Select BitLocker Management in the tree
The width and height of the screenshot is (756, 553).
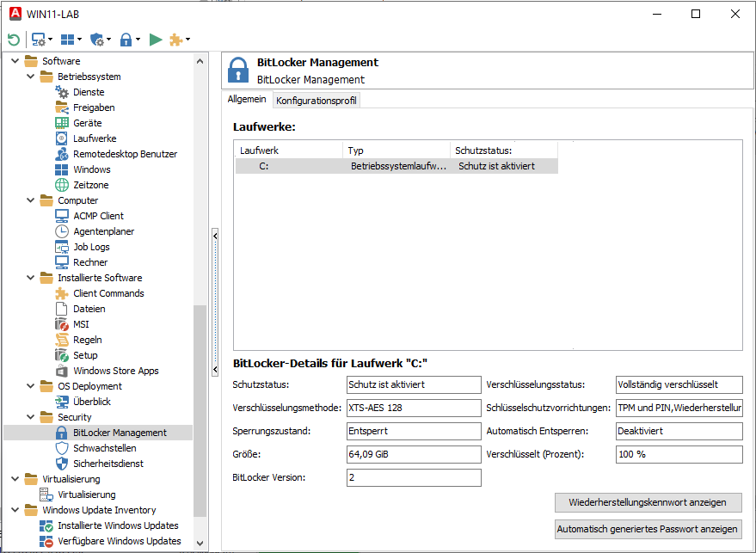[120, 433]
